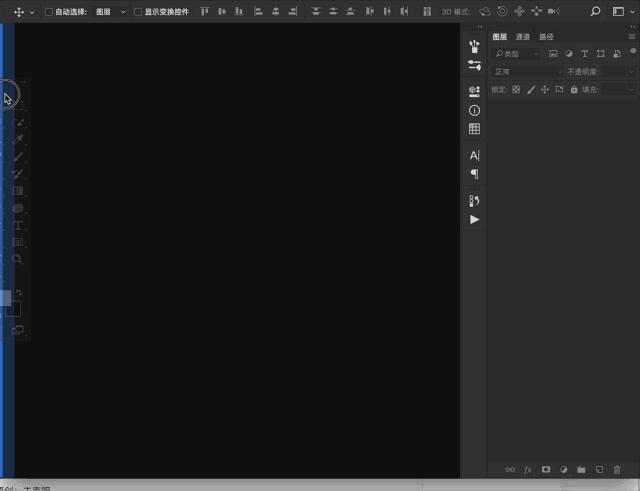Open the cube panel icon in dock
Image resolution: width=640 pixels, height=491 pixels.
tap(474, 91)
